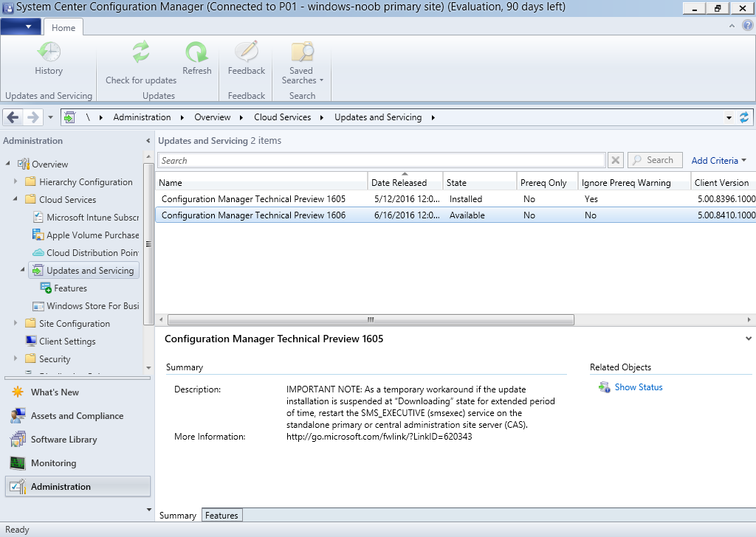Sort by Ignore Prereq Warning column

click(x=634, y=182)
